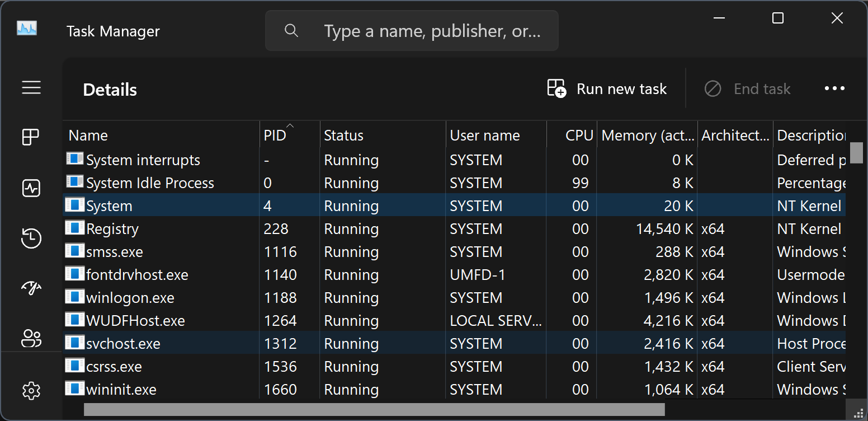Sort by the Memory column header
Image resolution: width=868 pixels, height=421 pixels.
pyautogui.click(x=647, y=135)
